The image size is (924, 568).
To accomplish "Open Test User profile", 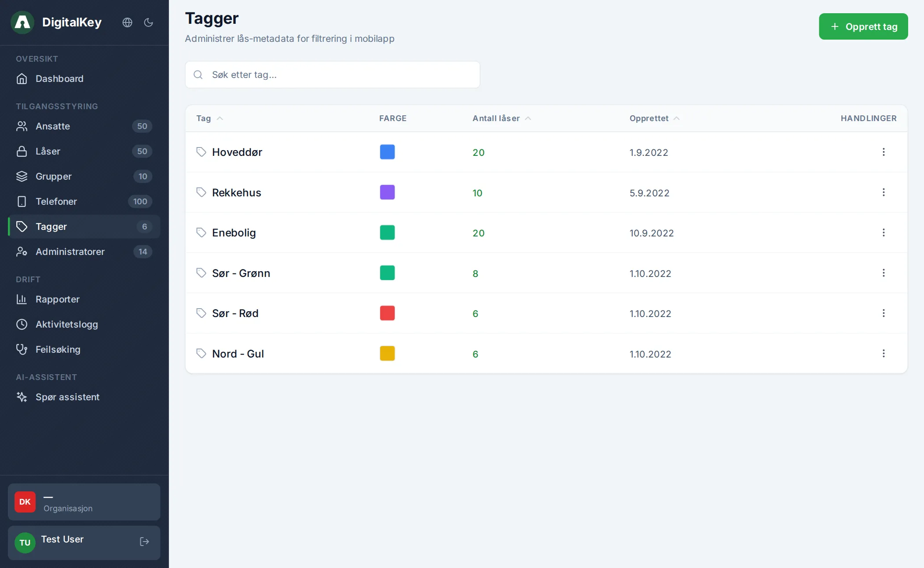I will (84, 543).
